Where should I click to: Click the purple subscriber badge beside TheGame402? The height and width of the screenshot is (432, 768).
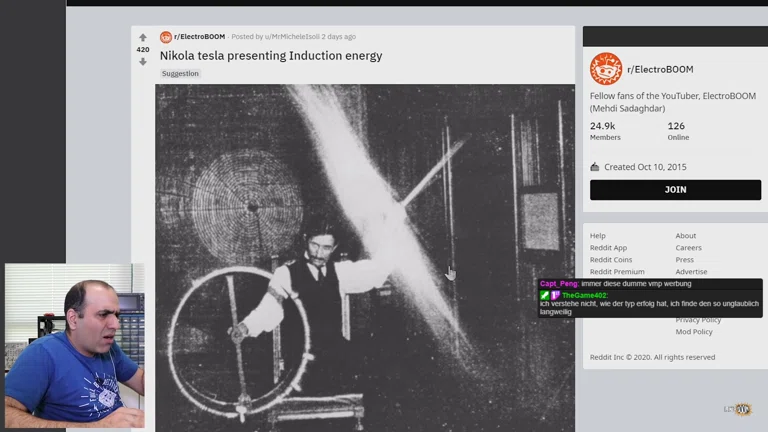555,296
